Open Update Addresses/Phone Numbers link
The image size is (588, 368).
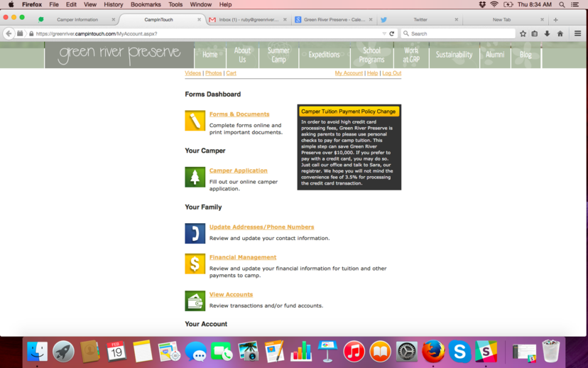(x=262, y=227)
